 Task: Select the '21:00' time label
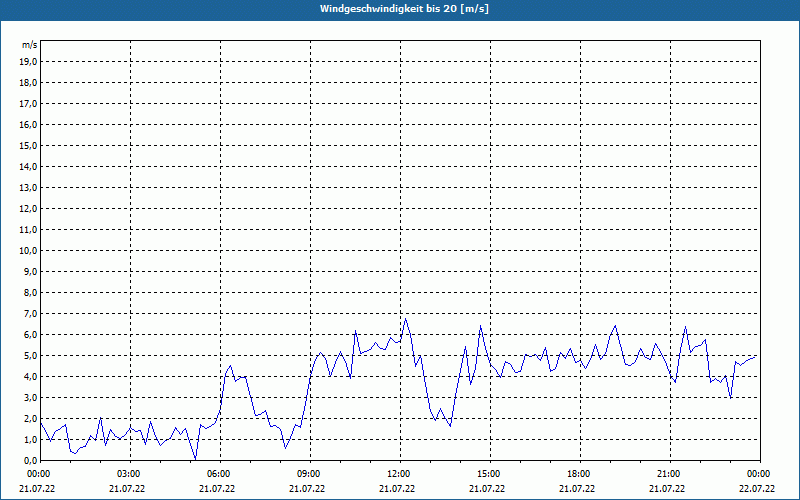click(x=670, y=474)
